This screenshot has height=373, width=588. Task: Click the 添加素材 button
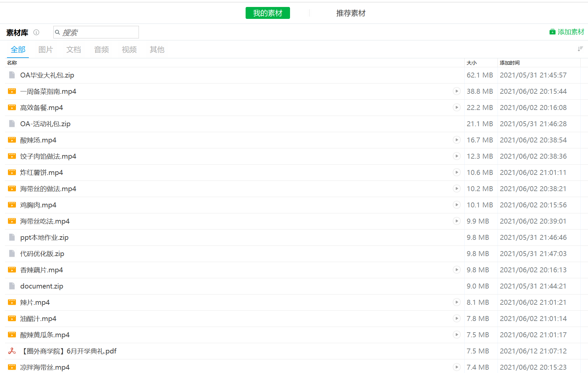click(567, 32)
